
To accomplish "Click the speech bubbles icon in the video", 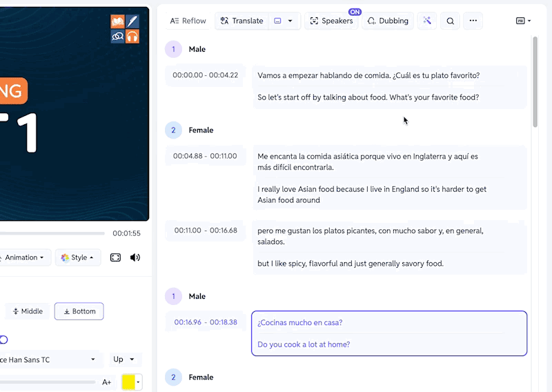I will click(x=117, y=37).
